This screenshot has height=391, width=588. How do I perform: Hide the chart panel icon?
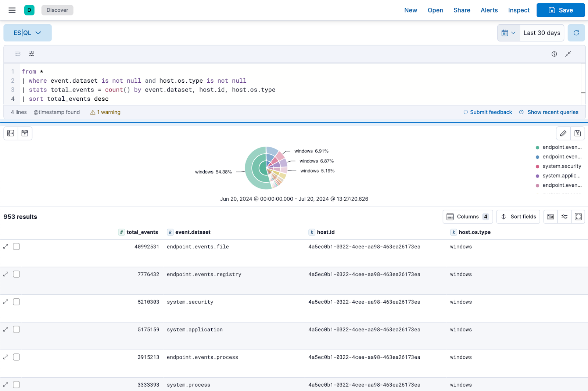(25, 133)
